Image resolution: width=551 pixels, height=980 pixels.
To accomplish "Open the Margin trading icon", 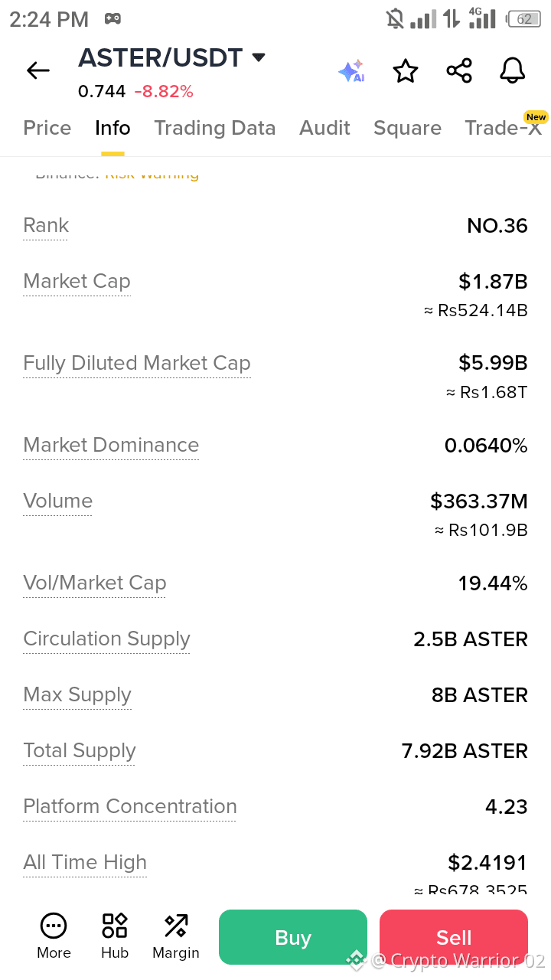I will [176, 936].
